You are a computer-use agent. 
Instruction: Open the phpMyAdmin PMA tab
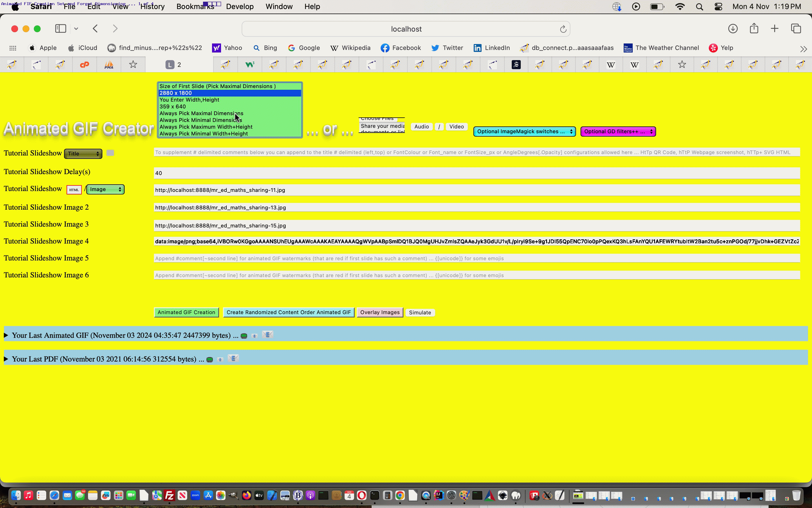pyautogui.click(x=109, y=65)
